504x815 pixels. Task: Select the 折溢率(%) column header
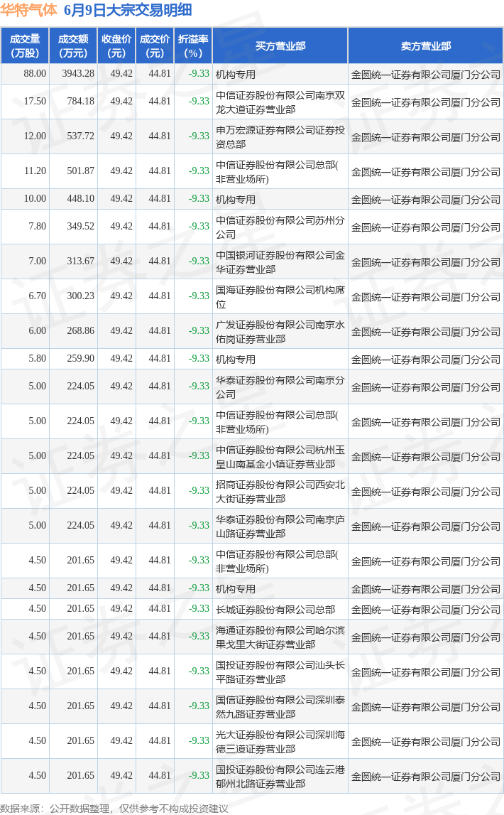coord(193,45)
